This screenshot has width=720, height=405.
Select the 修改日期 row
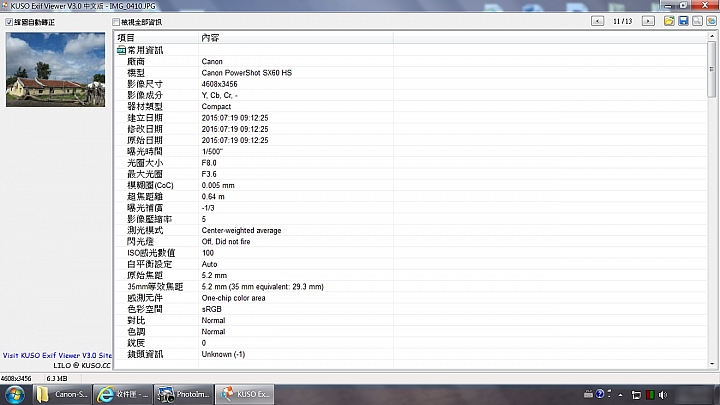(411, 129)
